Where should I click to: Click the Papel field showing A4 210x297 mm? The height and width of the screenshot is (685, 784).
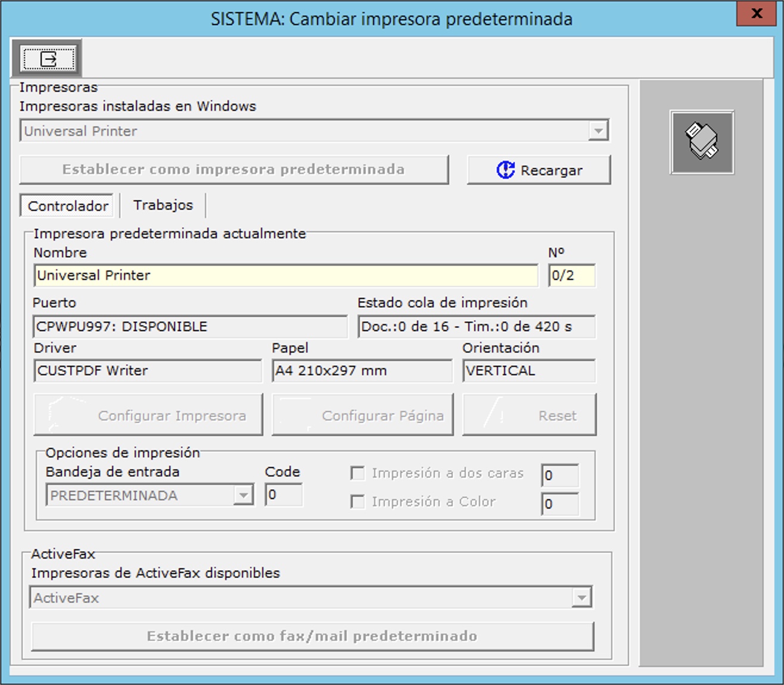point(362,371)
